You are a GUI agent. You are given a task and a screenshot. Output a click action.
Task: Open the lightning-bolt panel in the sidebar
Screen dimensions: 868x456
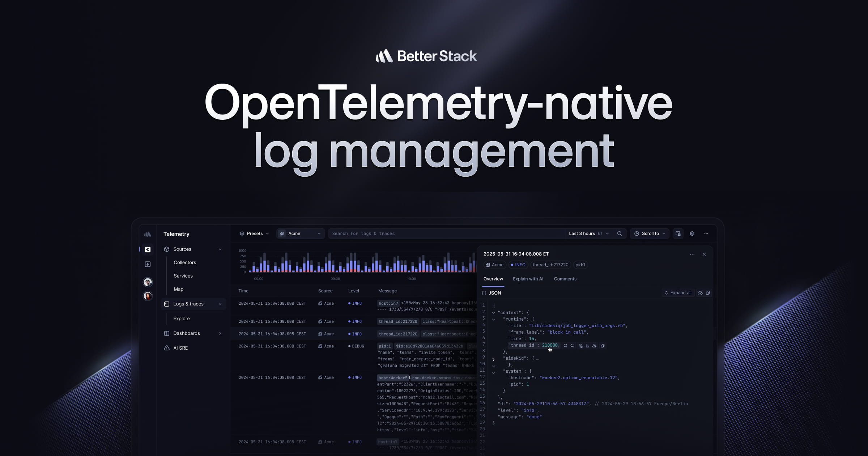click(x=148, y=264)
